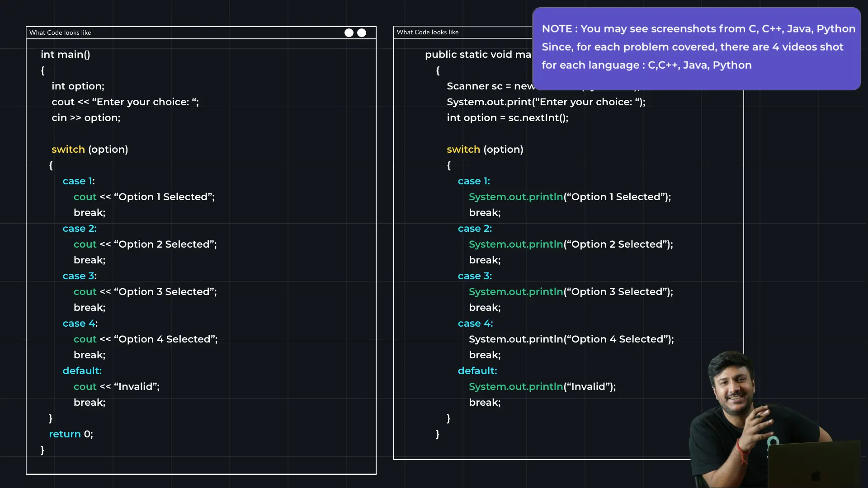This screenshot has height=488, width=868.
Task: Click the yellow 'switch' keyword in Java code
Action: coord(463,150)
